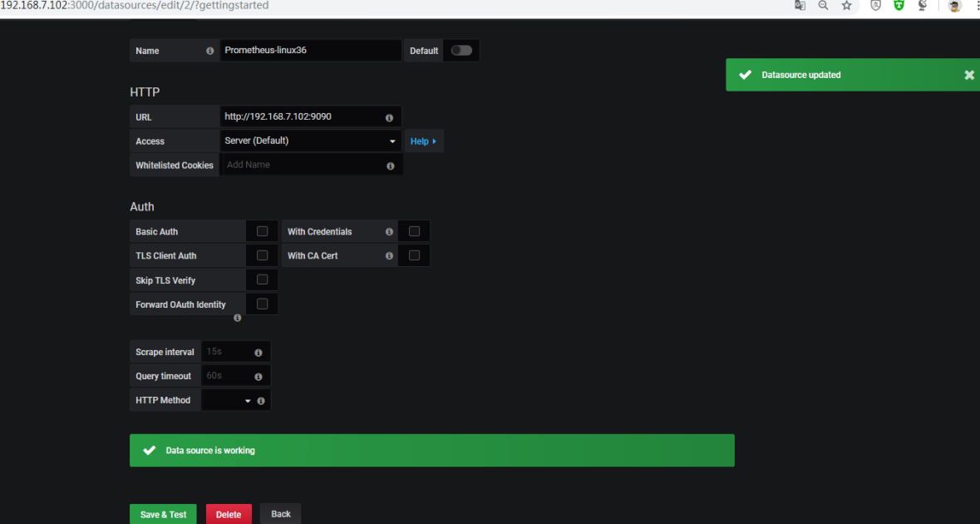Click the HTTP Method info icon
The image size is (980, 524).
click(261, 401)
